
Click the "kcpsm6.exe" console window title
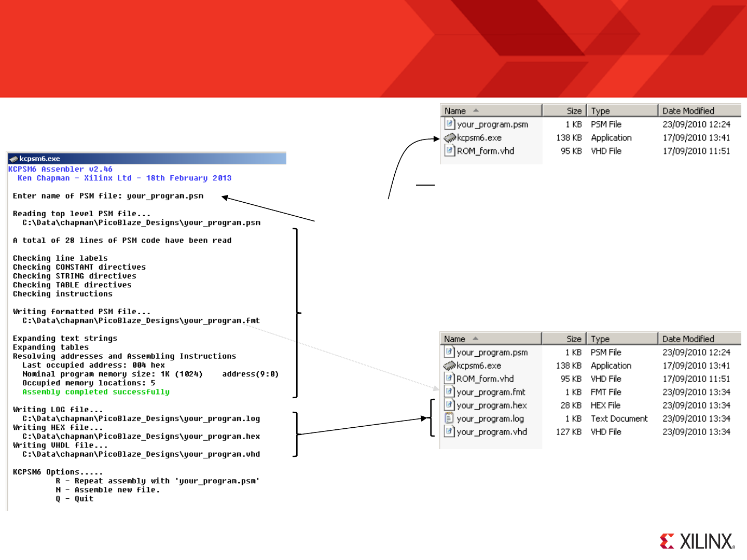[x=39, y=159]
